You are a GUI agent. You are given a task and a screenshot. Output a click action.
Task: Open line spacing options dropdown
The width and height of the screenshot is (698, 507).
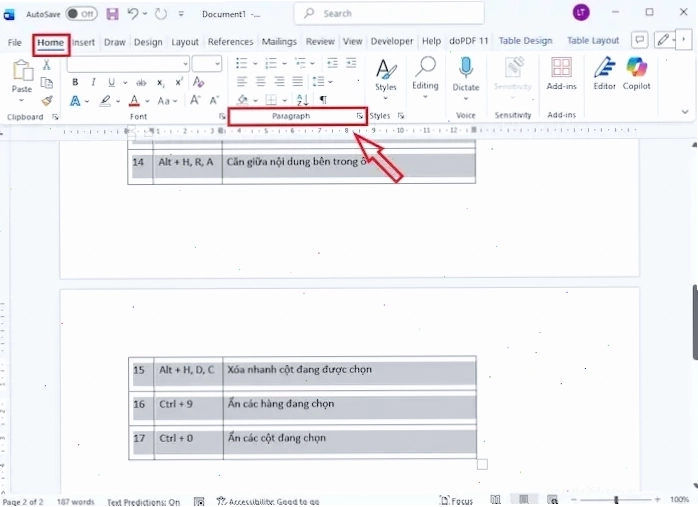point(330,82)
